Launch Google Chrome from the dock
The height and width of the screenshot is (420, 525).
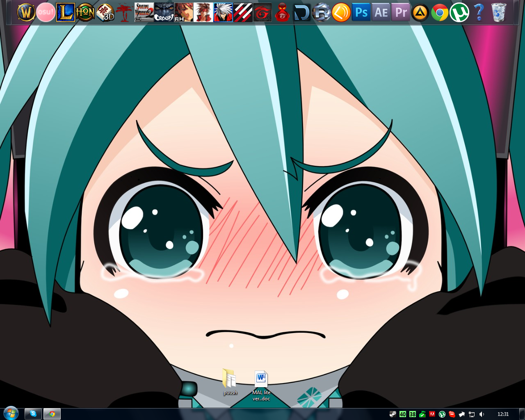pyautogui.click(x=439, y=11)
